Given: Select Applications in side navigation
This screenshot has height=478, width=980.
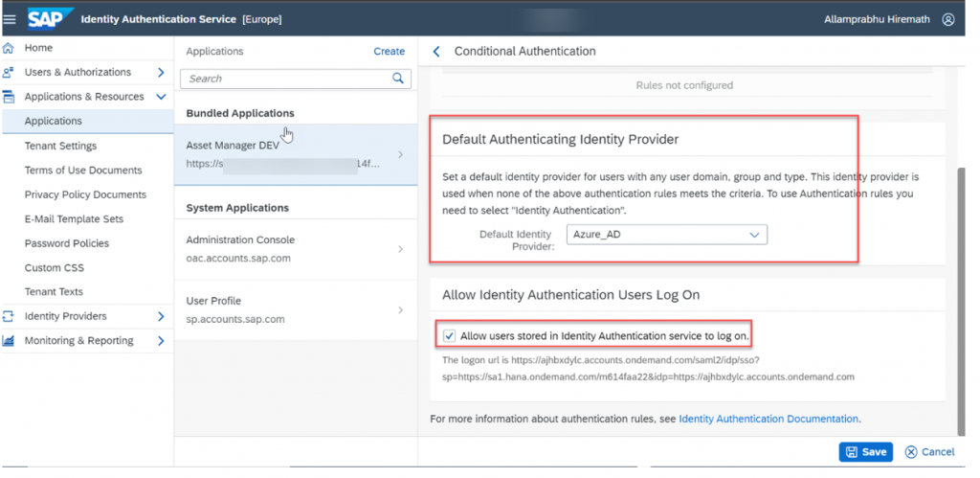Looking at the screenshot, I should pyautogui.click(x=87, y=121).
